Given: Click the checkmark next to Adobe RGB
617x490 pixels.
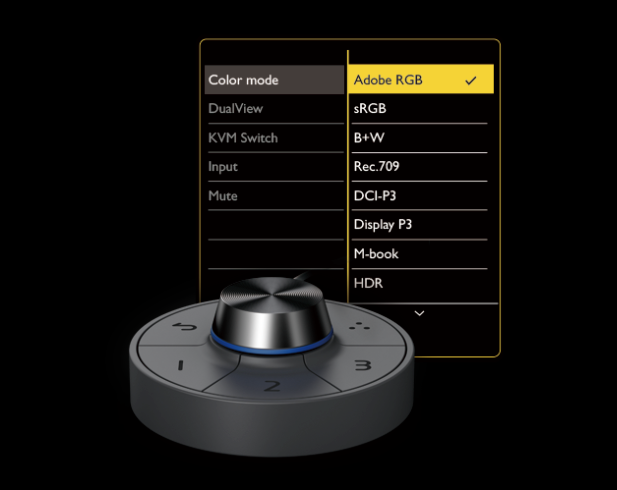Looking at the screenshot, I should [471, 81].
